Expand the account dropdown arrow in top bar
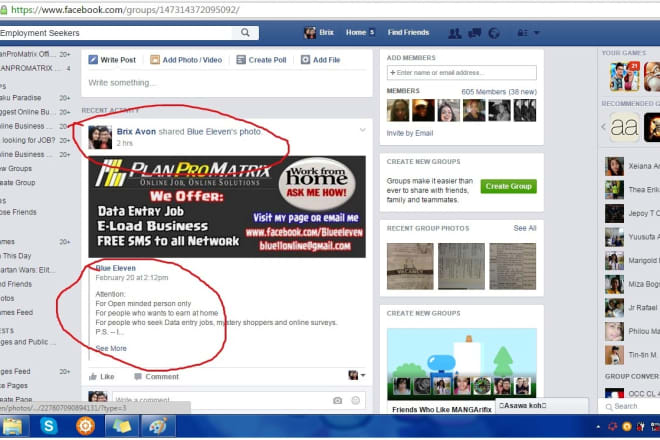 pos(537,33)
